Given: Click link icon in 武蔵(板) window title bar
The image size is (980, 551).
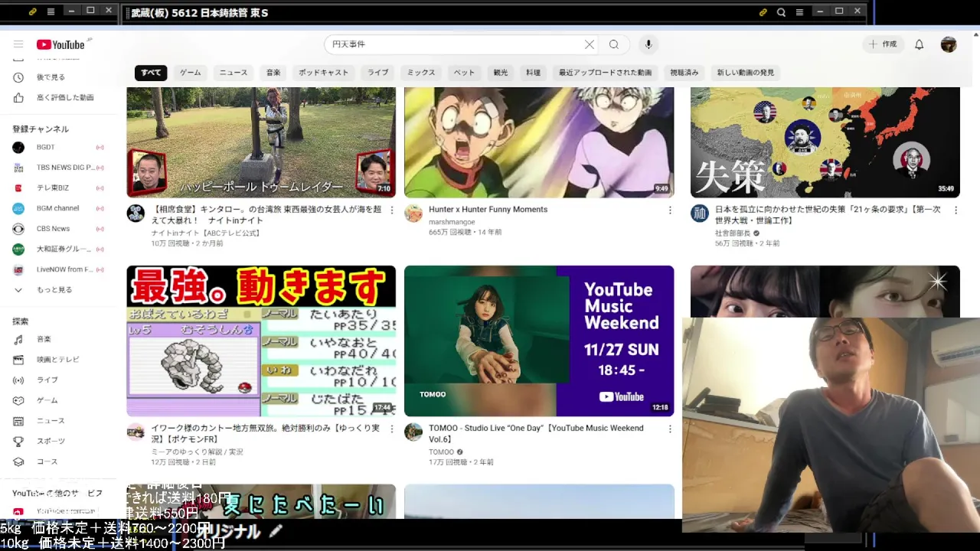Looking at the screenshot, I should [x=763, y=11].
